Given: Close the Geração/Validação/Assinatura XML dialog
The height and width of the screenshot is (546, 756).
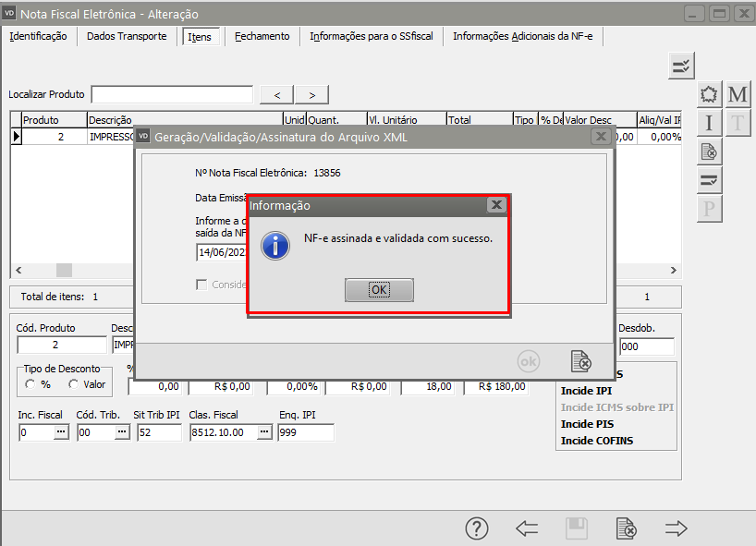Looking at the screenshot, I should point(601,137).
